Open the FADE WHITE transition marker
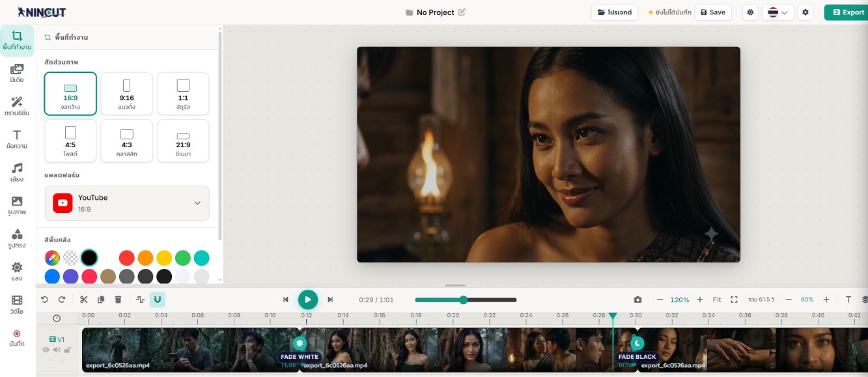This screenshot has width=868, height=377. tap(300, 343)
